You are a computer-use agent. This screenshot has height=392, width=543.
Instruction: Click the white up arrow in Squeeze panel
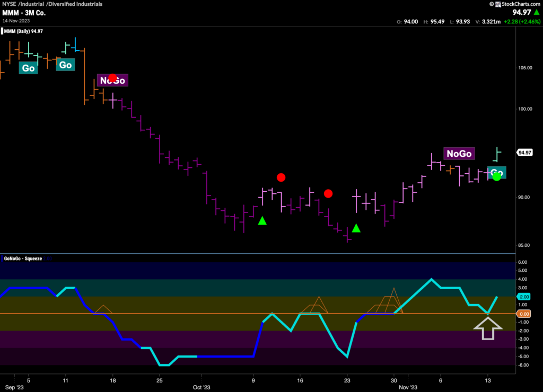click(x=487, y=327)
